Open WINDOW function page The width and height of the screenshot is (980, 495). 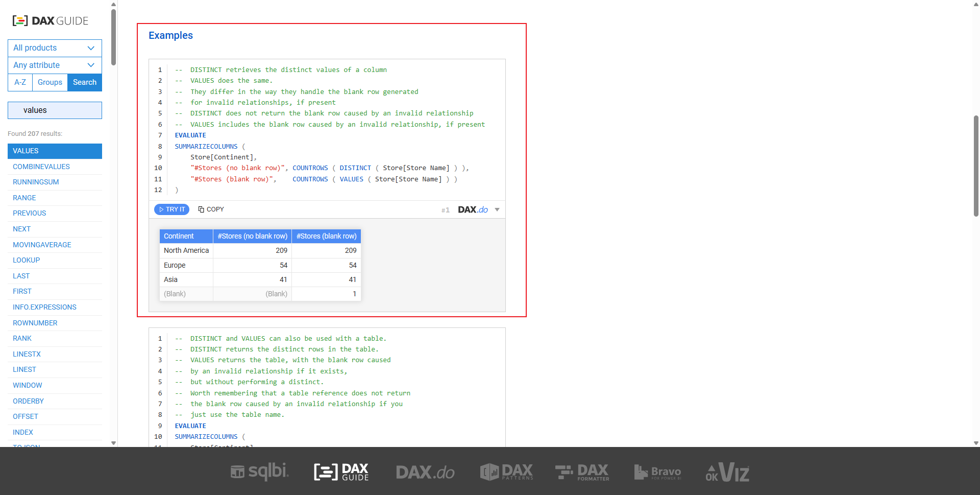pyautogui.click(x=28, y=386)
